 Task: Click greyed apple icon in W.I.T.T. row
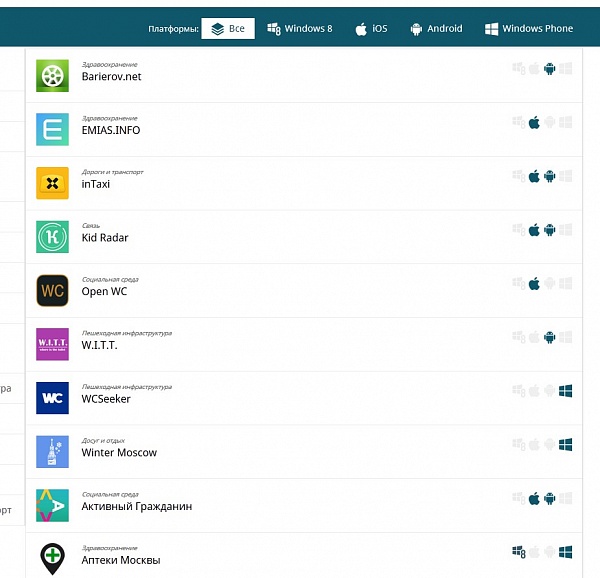click(534, 338)
